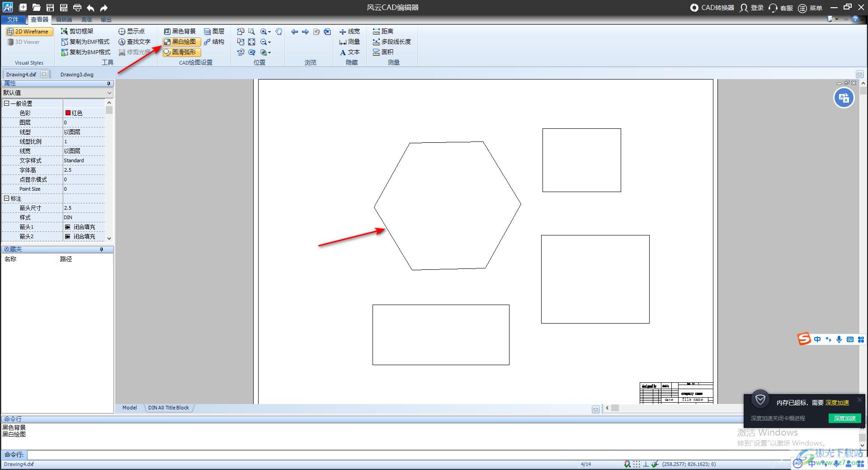Viewport: 868px width, 470px height.
Task: Toggle 黑白绘图 black and white drawing
Action: tap(181, 42)
